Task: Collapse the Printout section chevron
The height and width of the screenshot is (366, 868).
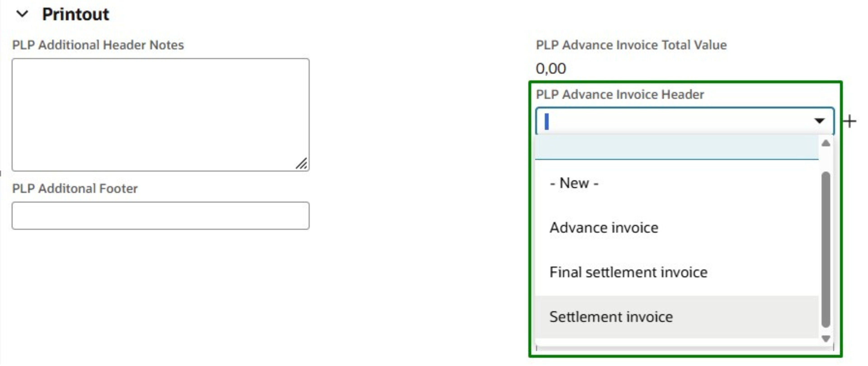Action: [x=22, y=14]
